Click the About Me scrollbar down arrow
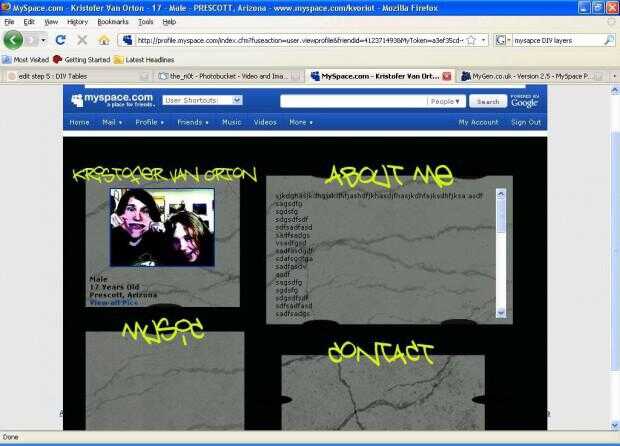This screenshot has width=620, height=446. [x=501, y=313]
